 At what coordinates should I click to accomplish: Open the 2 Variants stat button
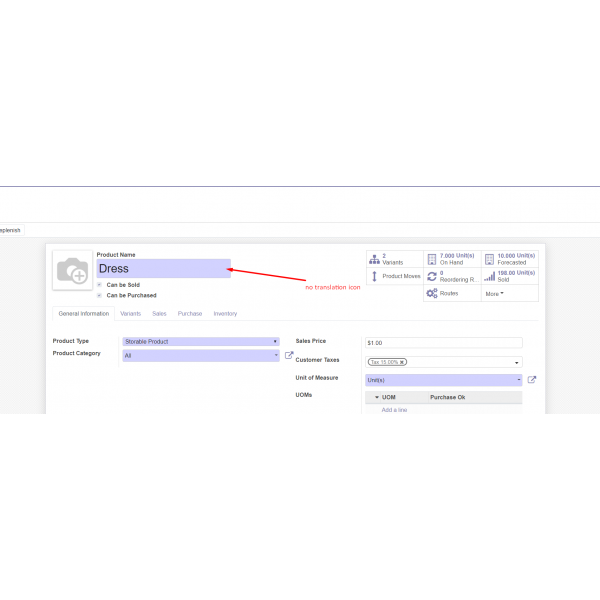click(394, 259)
